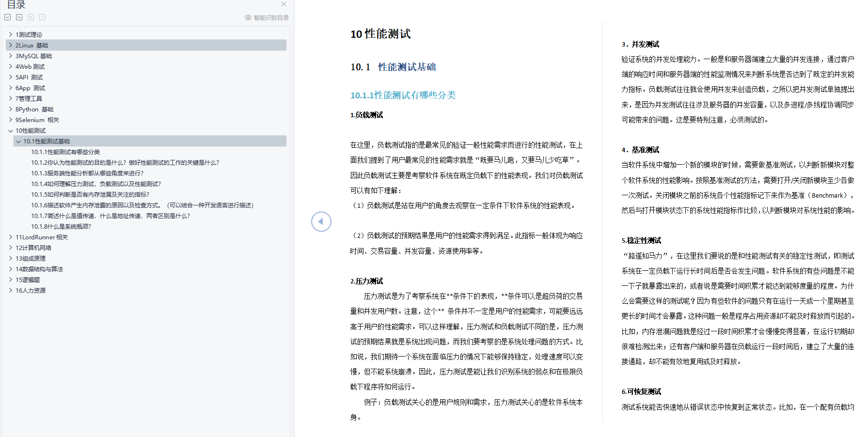Screen dimensions: 868x437
Task: Expand the 15逻辑题 chapter
Action: (11, 280)
